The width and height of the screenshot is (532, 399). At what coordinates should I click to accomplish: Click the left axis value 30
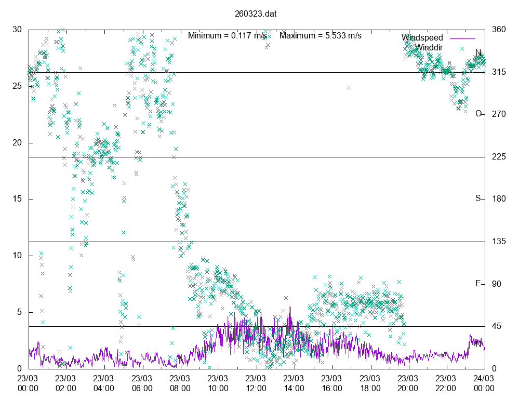[x=17, y=30]
